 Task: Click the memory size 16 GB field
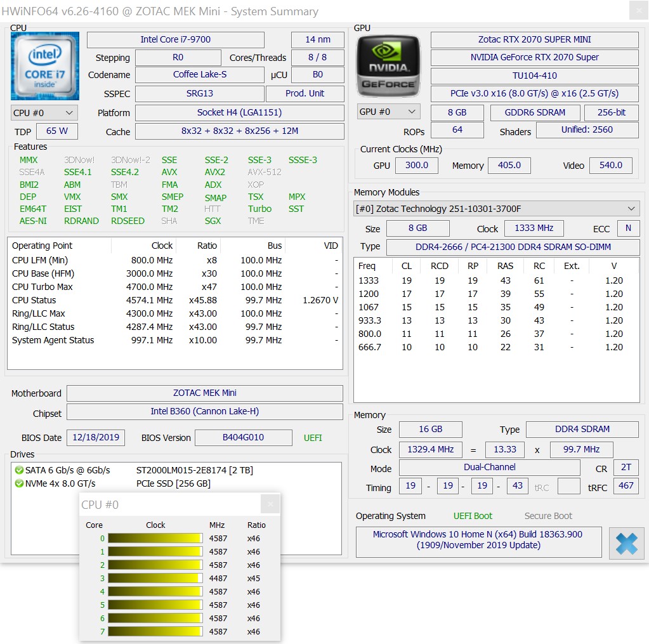point(431,429)
